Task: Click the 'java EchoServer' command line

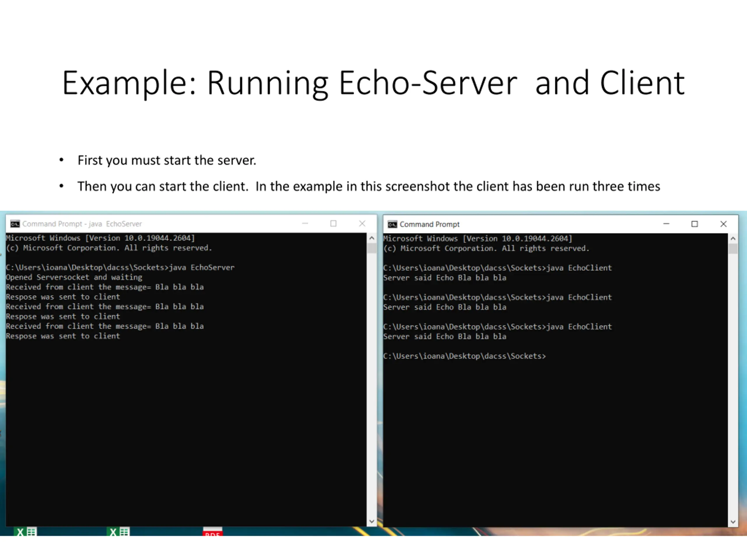Action: (120, 267)
